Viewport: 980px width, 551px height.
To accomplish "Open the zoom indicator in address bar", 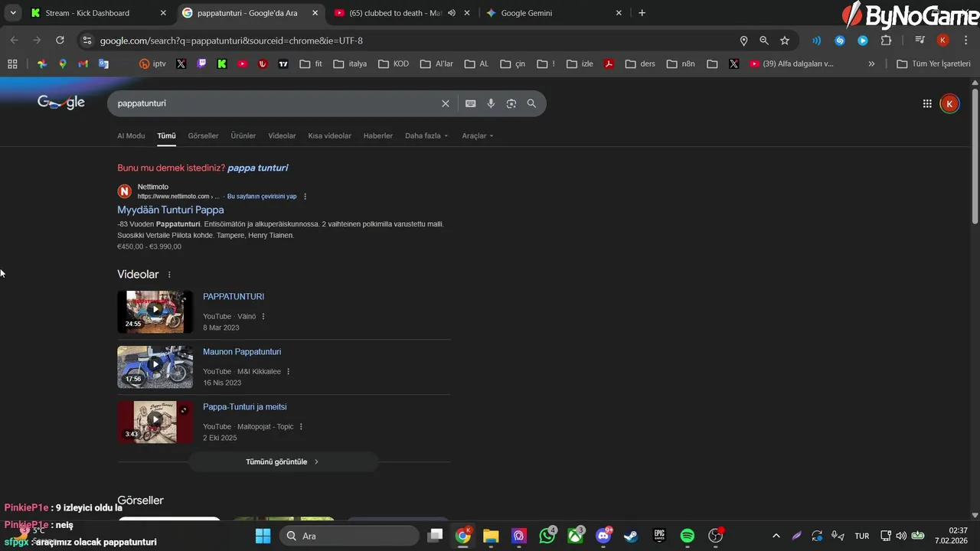I will [764, 41].
